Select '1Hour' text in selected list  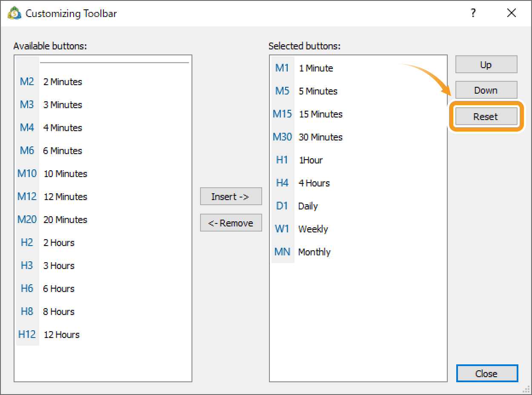(x=311, y=160)
